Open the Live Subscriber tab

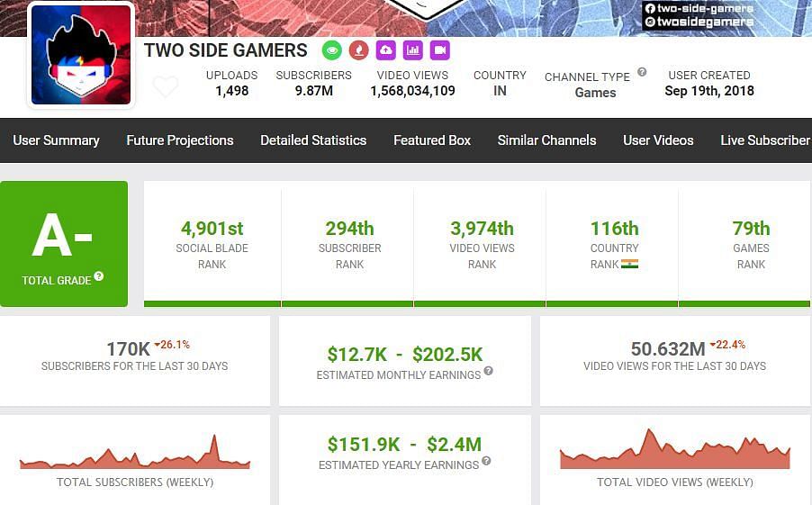(764, 140)
